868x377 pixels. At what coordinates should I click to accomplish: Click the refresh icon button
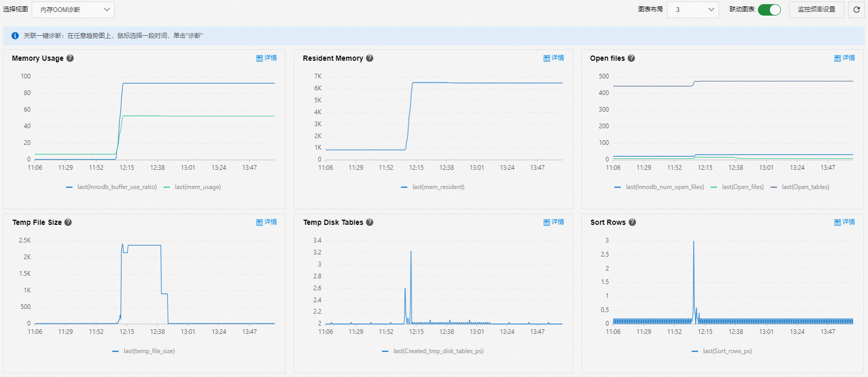(857, 9)
